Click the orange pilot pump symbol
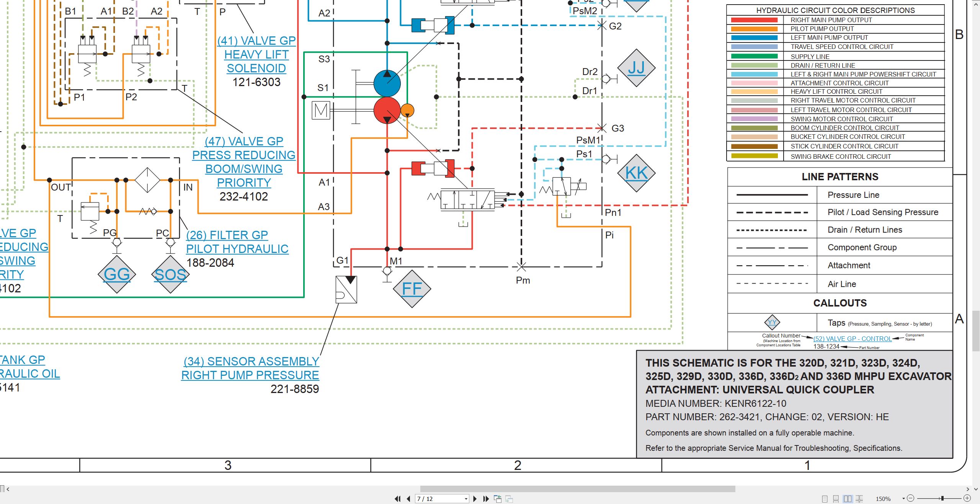980x504 pixels. (x=407, y=110)
